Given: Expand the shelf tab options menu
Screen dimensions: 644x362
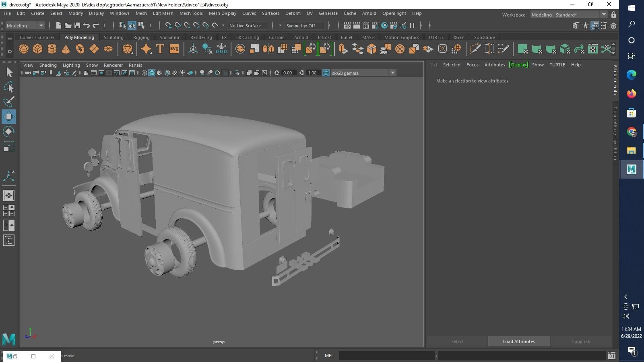Looking at the screenshot, I should click(x=9, y=39).
